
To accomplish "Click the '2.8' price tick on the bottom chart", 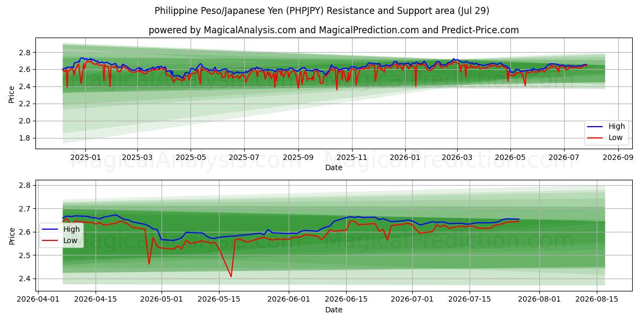I will (x=26, y=185).
